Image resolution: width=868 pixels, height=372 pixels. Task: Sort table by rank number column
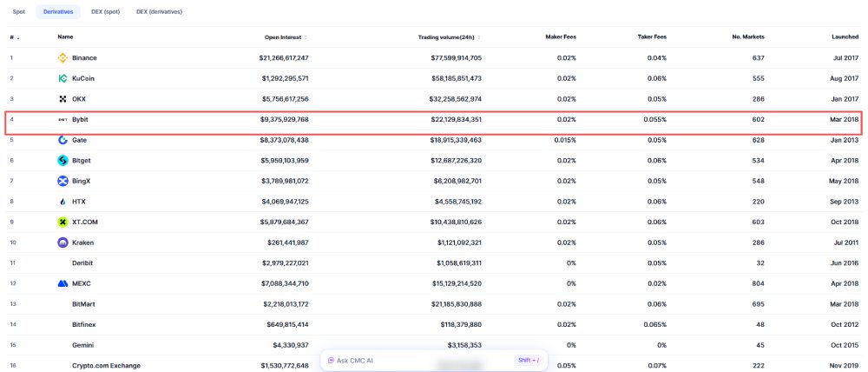coord(14,37)
